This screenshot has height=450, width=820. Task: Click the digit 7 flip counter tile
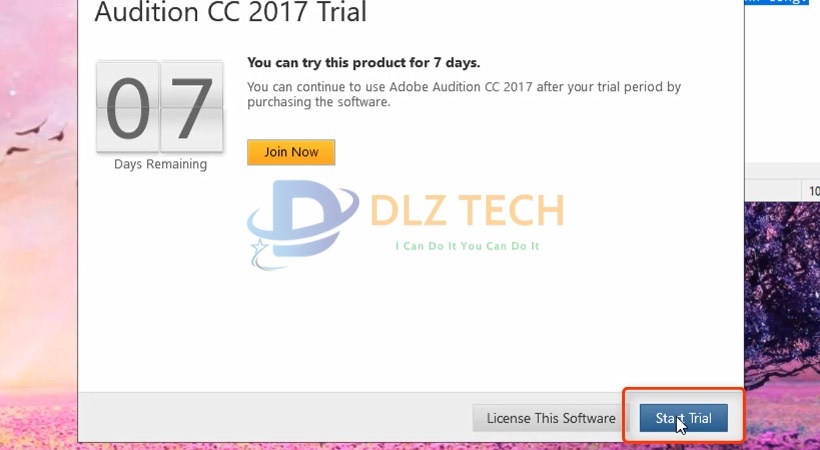191,107
